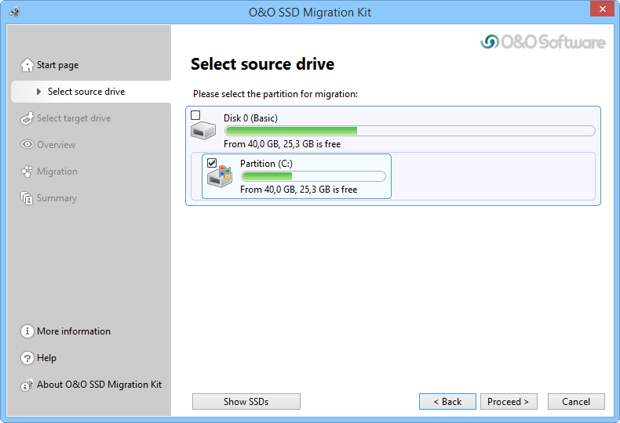This screenshot has width=620, height=423.
Task: Click the Show SSDs button
Action: pyautogui.click(x=246, y=401)
